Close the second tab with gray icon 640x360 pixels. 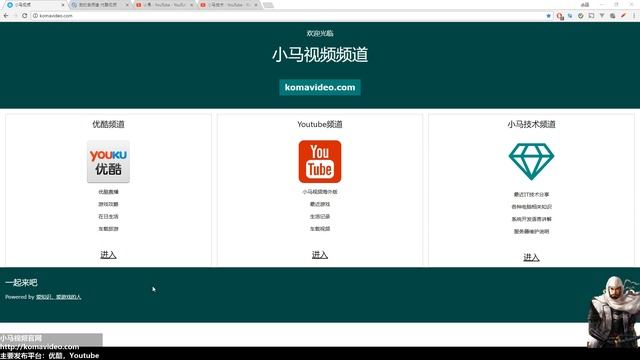pos(127,5)
